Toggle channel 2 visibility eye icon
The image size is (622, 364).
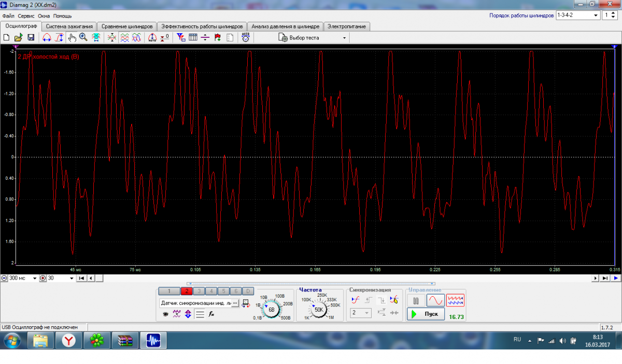pyautogui.click(x=165, y=314)
